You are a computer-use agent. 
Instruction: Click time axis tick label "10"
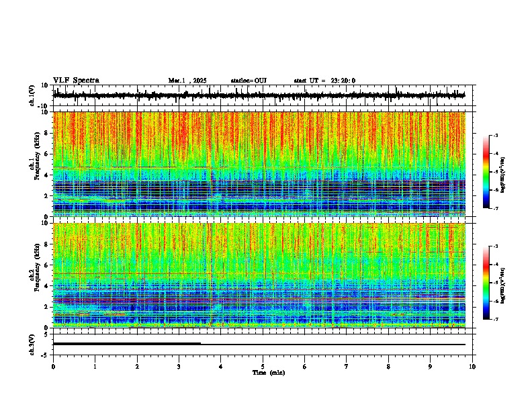click(472, 367)
